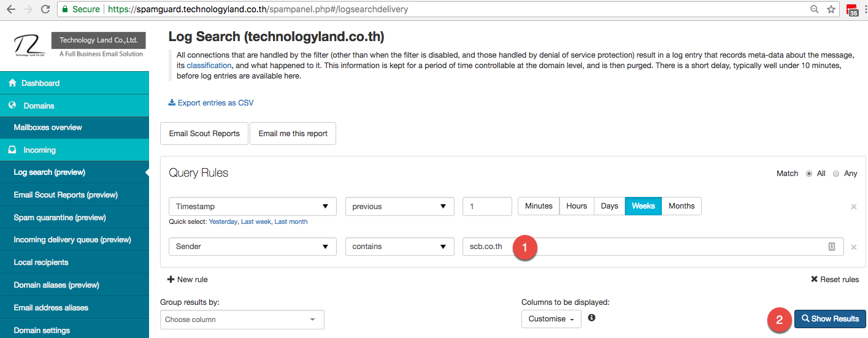
Task: Open Spam quarantine (preview) in sidebar
Action: tap(60, 217)
